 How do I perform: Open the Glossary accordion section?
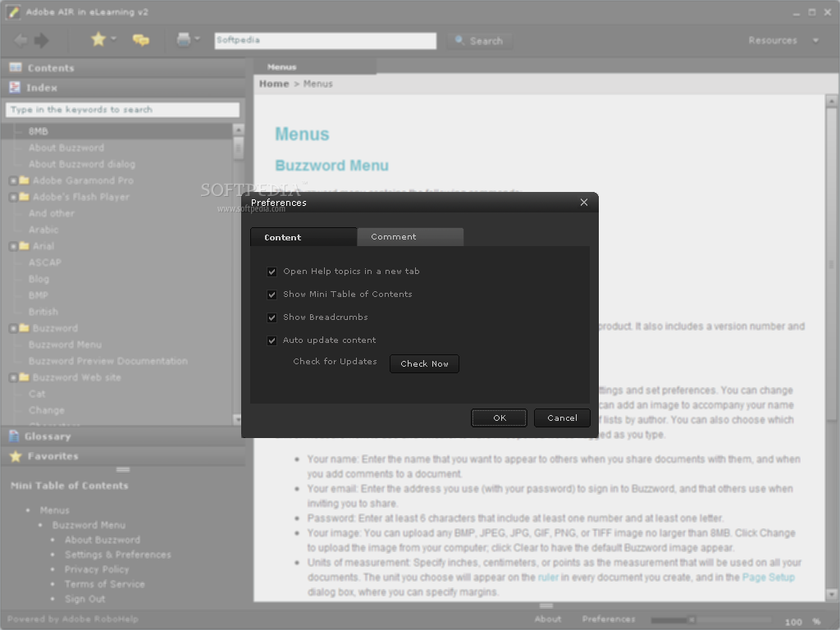click(x=123, y=436)
